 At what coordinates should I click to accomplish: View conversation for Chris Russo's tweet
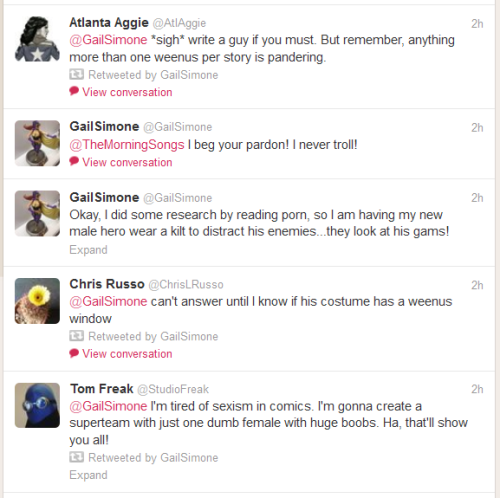point(127,354)
